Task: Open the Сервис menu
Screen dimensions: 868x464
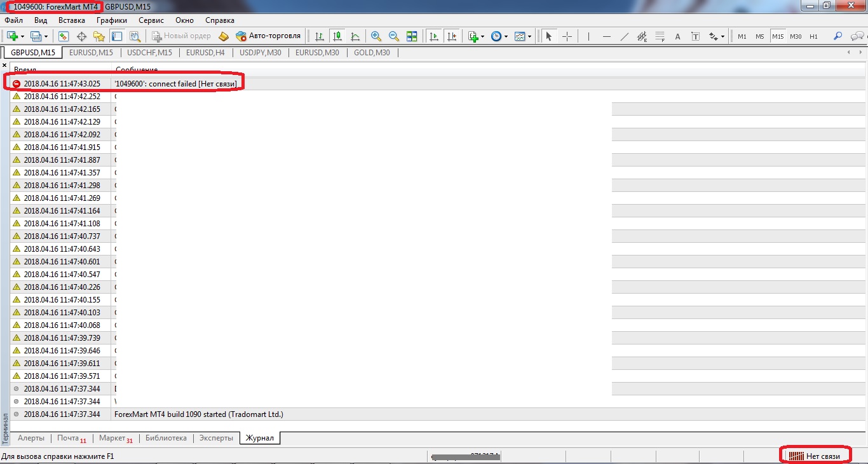Action: pyautogui.click(x=151, y=20)
